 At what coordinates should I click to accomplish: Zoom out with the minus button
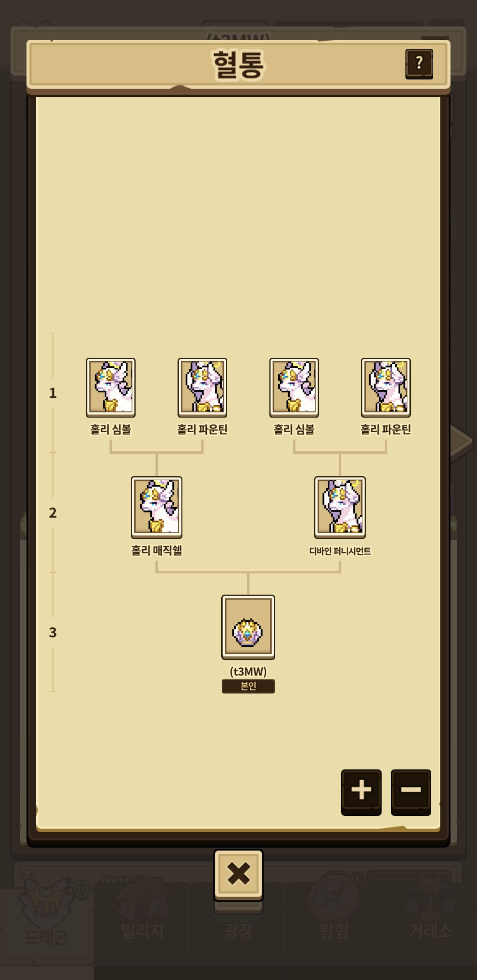(411, 792)
